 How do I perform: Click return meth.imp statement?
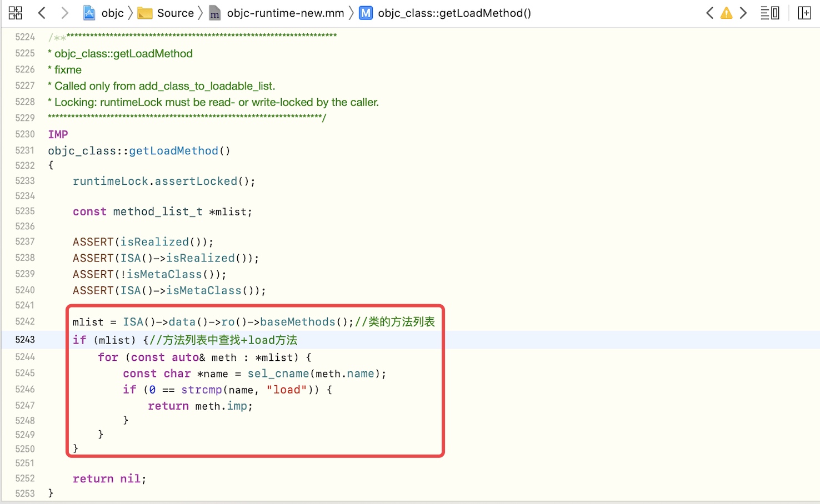click(200, 406)
